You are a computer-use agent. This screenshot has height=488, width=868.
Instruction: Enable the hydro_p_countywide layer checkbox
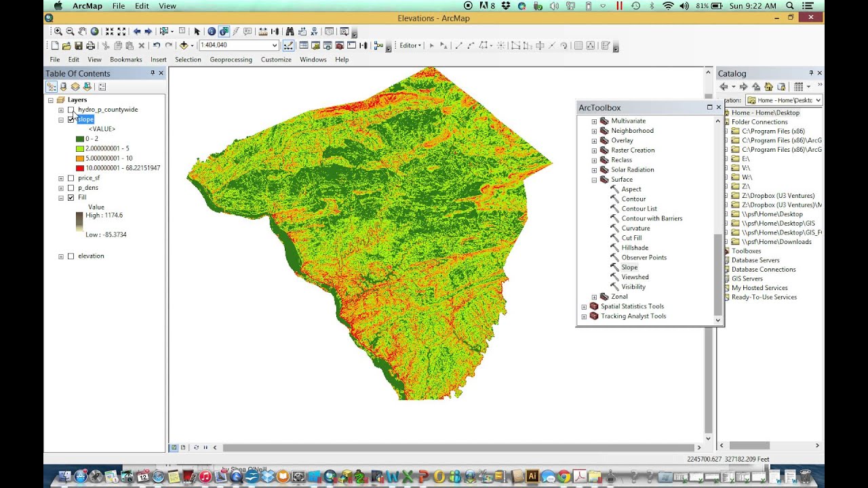(71, 110)
